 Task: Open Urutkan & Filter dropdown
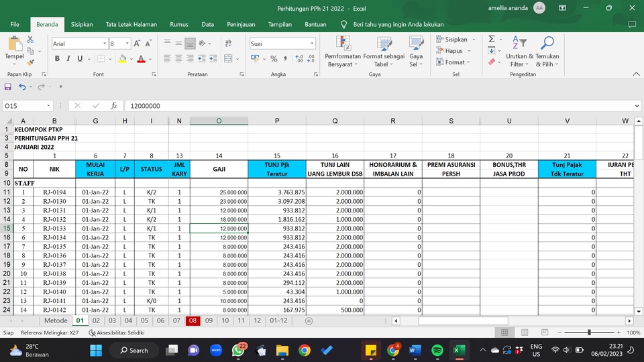click(519, 52)
